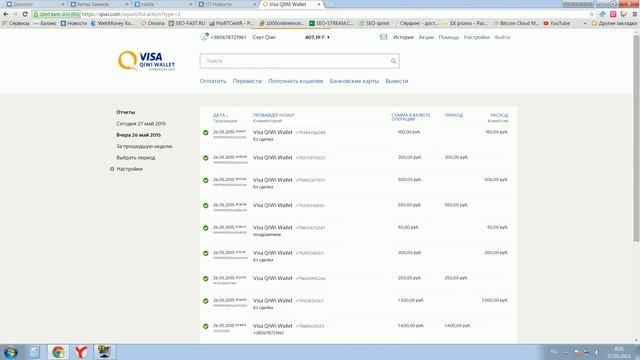Screen dimensions: 640x360
Task: Open Помощь link in the header
Action: [449, 37]
